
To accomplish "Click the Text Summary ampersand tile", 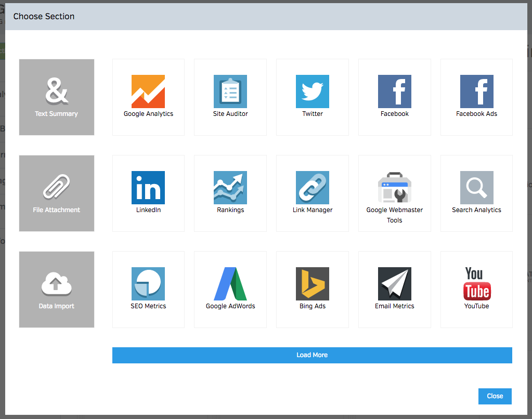I will 57,97.
